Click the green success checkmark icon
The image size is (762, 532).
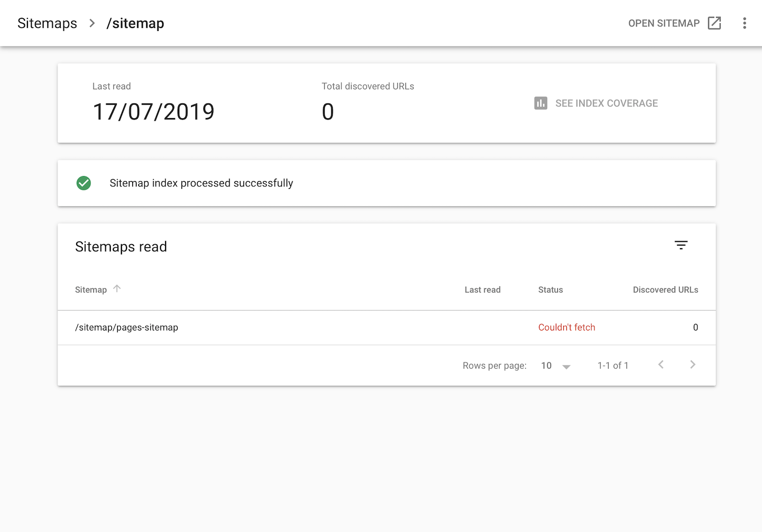pyautogui.click(x=84, y=183)
